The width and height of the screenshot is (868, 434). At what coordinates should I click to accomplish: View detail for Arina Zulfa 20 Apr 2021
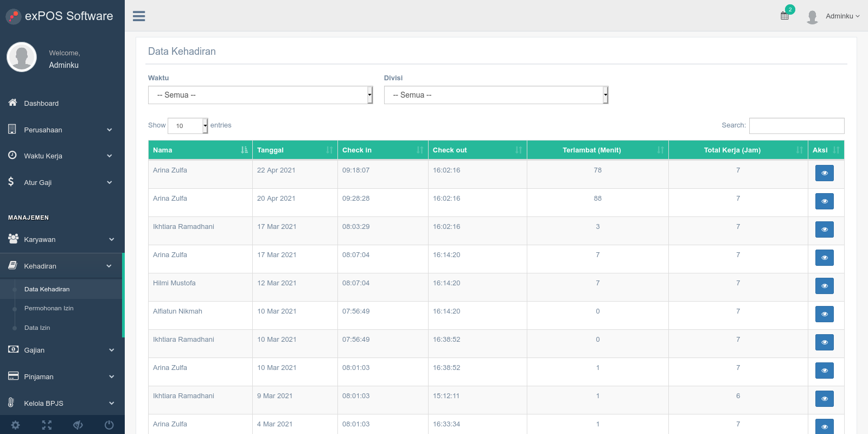[825, 201]
